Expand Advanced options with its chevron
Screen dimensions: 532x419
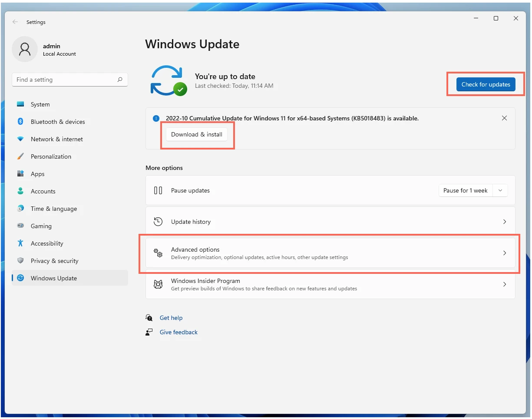[x=504, y=253]
